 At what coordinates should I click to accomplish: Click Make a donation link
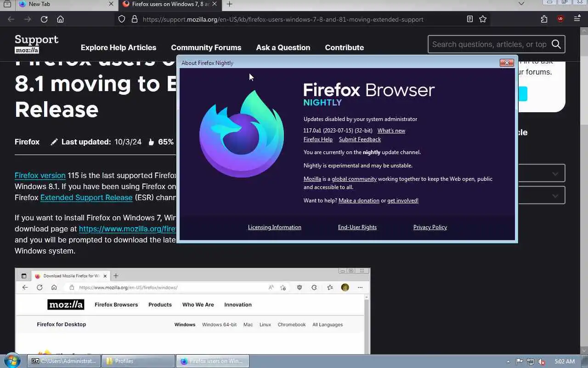(359, 201)
